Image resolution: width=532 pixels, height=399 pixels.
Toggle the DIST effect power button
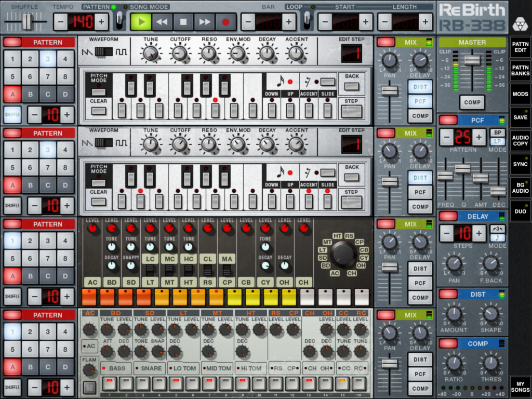(x=448, y=294)
